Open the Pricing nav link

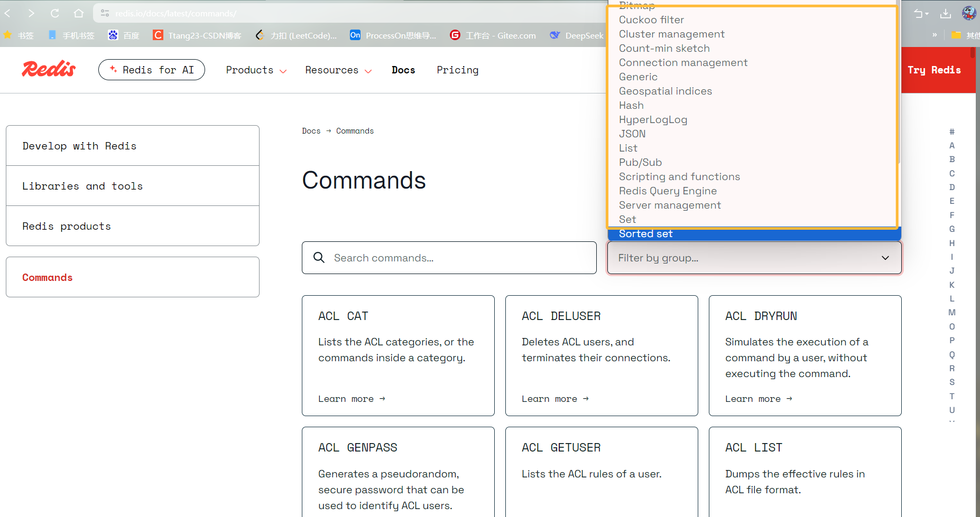click(458, 70)
